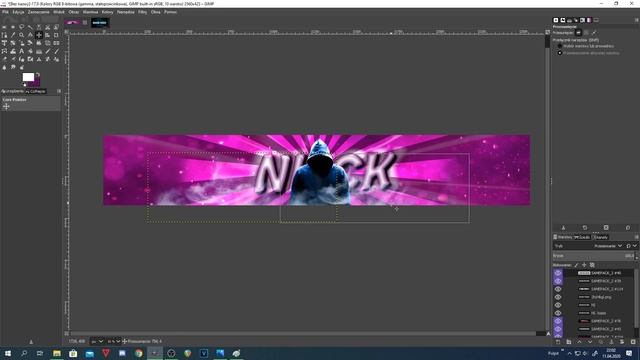Select the Crop tool

pos(56,35)
